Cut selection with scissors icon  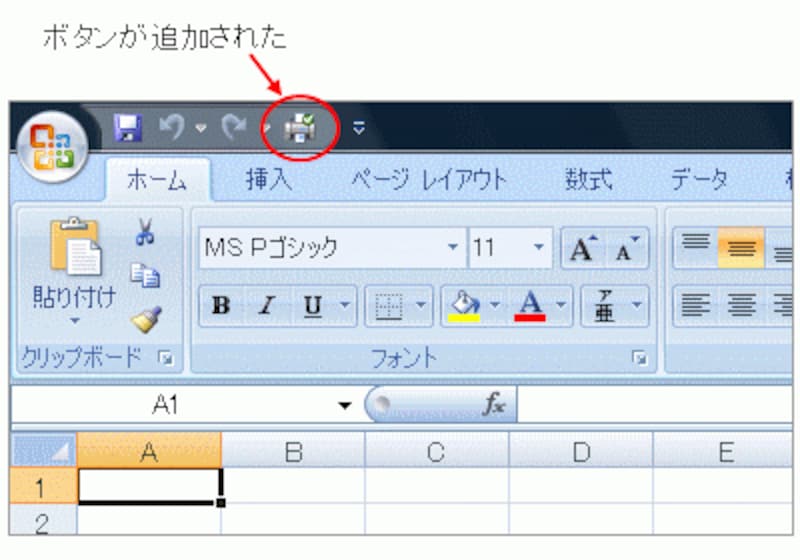pos(145,232)
